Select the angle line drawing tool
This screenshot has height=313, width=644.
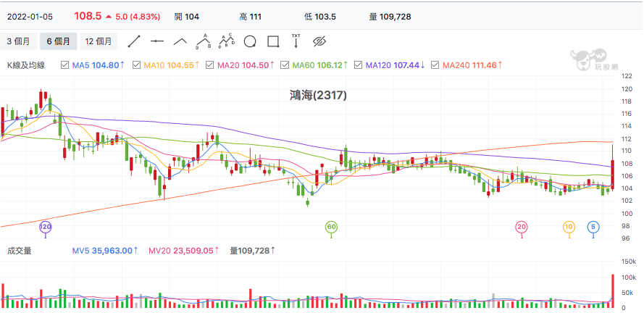click(180, 41)
